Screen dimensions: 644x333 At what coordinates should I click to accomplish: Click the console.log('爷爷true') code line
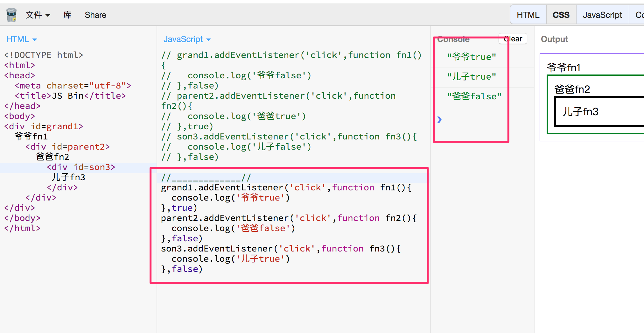click(231, 198)
